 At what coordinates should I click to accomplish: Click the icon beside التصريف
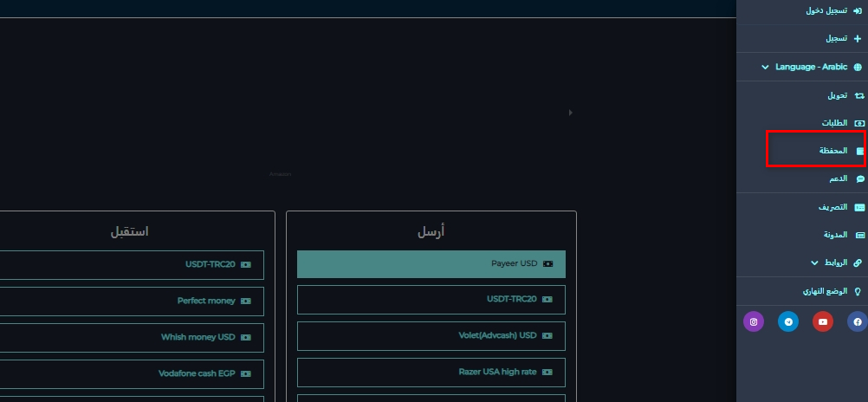[x=859, y=207]
